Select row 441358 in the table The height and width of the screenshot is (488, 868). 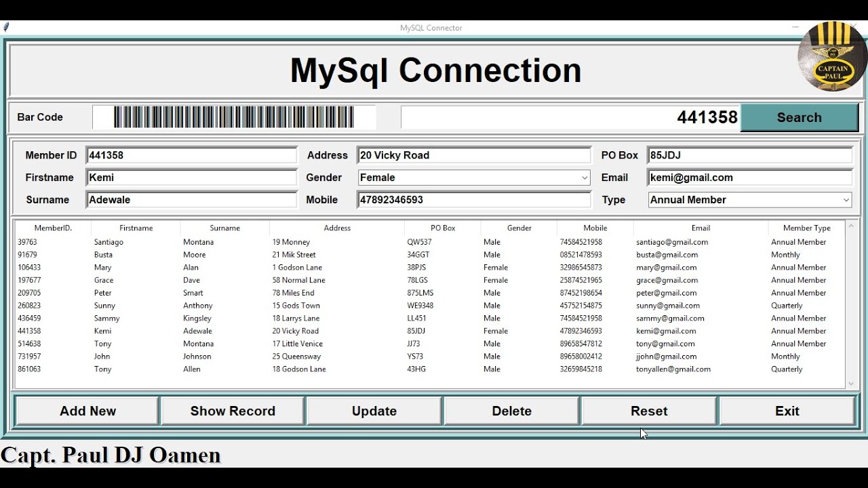(x=430, y=331)
